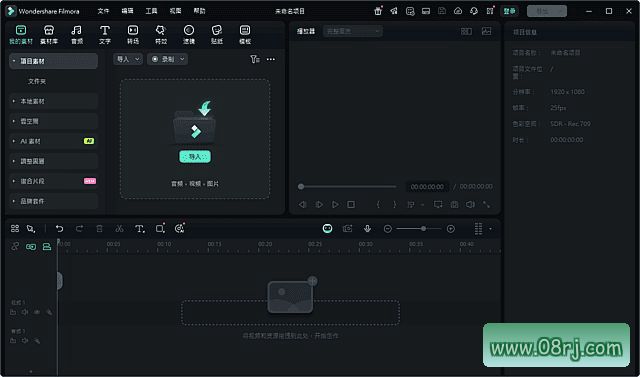The width and height of the screenshot is (640, 377).
Task: Toggle the player compare view icon
Action: click(467, 31)
